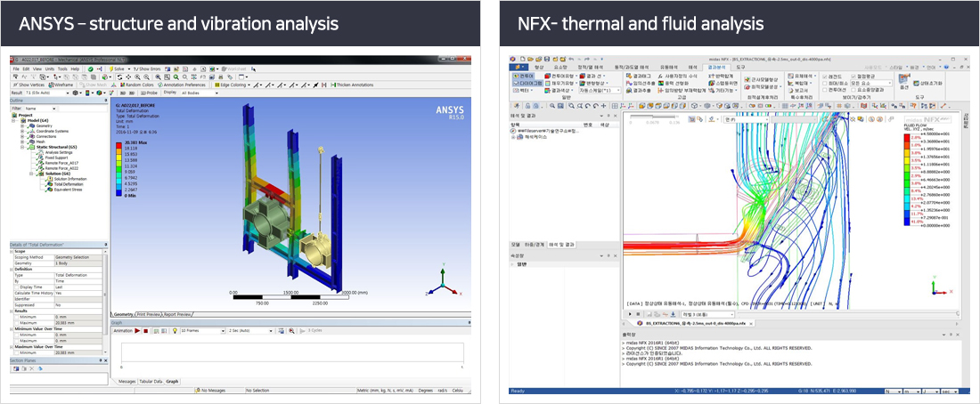Screen dimensions: 980x404
Task: Click the No Messages status entry
Action: click(x=209, y=390)
